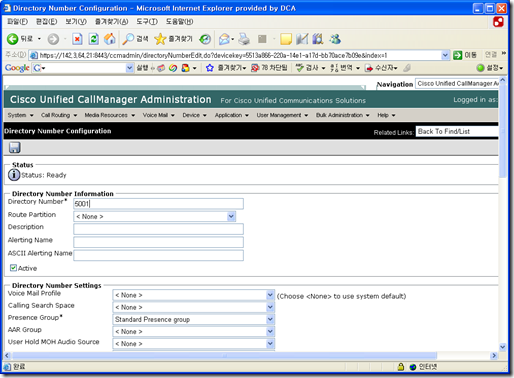Open the User Management menu
The width and height of the screenshot is (514, 378).
click(282, 115)
